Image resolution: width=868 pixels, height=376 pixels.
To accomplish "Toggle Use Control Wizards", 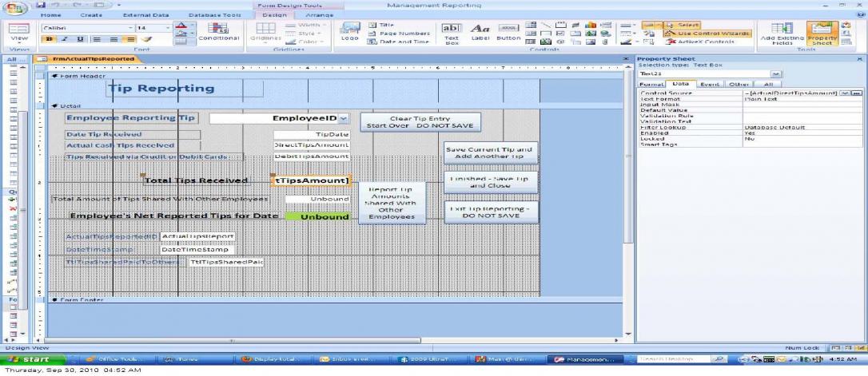I will pyautogui.click(x=707, y=34).
